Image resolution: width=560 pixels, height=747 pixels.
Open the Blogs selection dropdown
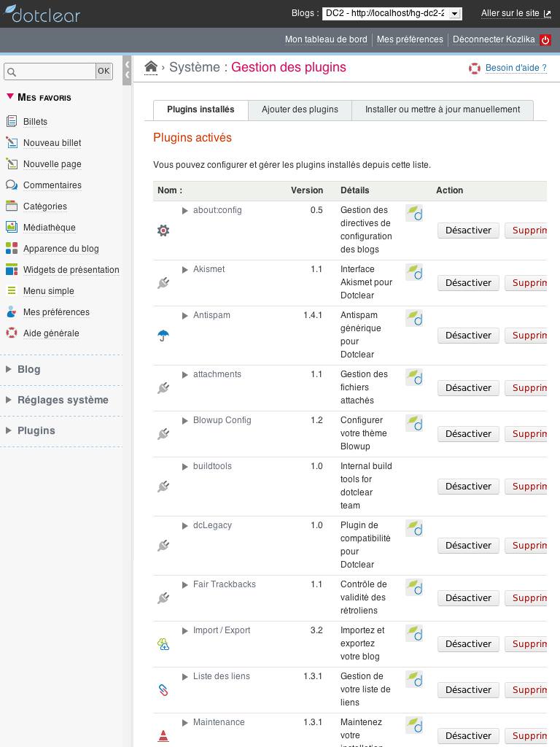coord(392,13)
